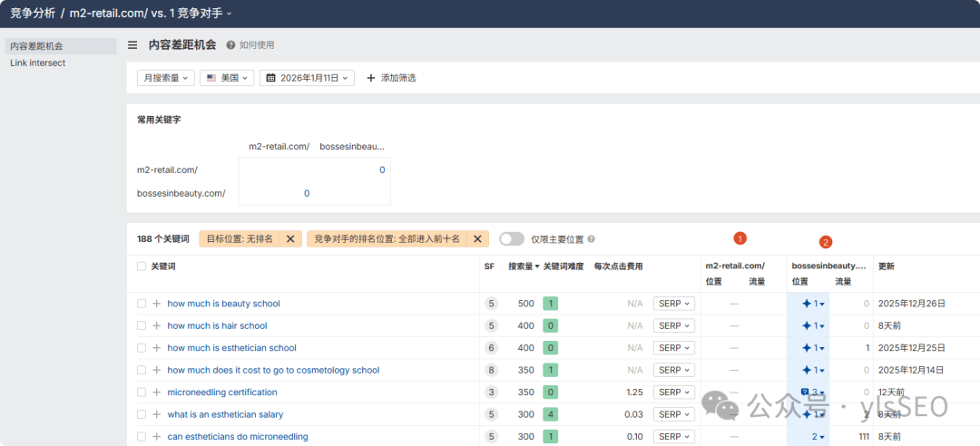Screen dimensions: 980x446
Task: Toggle the 仅限主要位置 switch
Action: [x=511, y=238]
